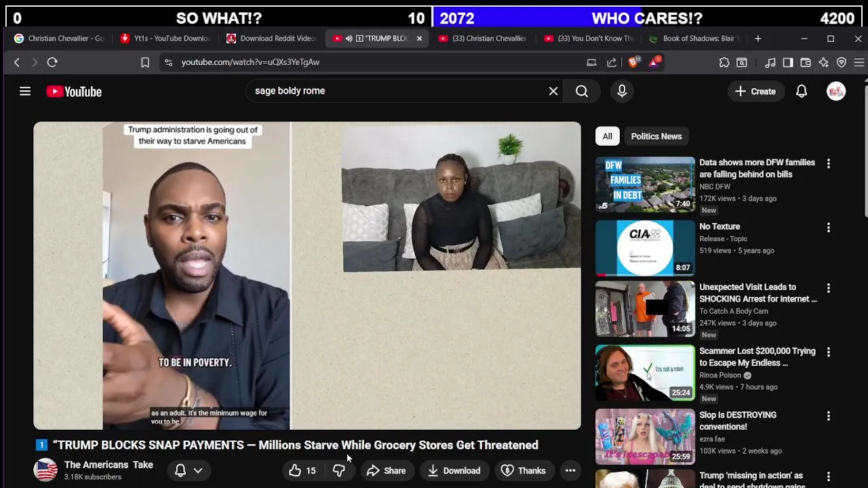Click the Download button
The width and height of the screenshot is (868, 488).
(x=454, y=470)
